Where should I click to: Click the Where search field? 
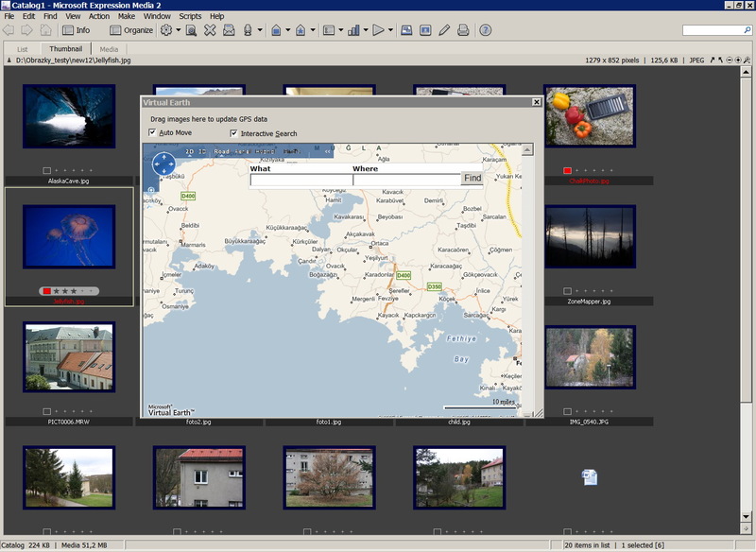point(407,180)
